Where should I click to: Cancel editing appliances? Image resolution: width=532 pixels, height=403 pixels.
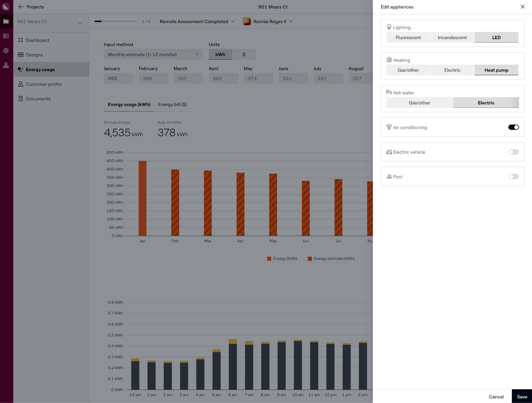click(496, 397)
